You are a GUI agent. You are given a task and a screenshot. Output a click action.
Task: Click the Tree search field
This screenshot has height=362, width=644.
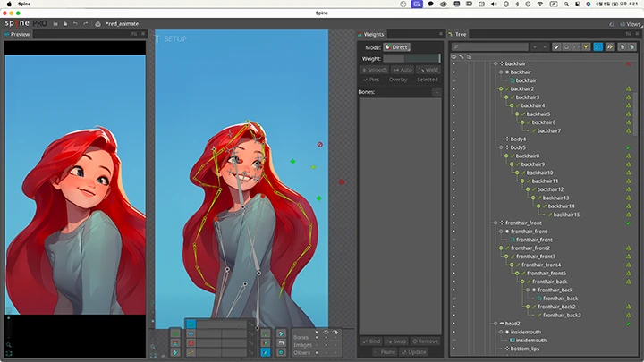[490, 47]
